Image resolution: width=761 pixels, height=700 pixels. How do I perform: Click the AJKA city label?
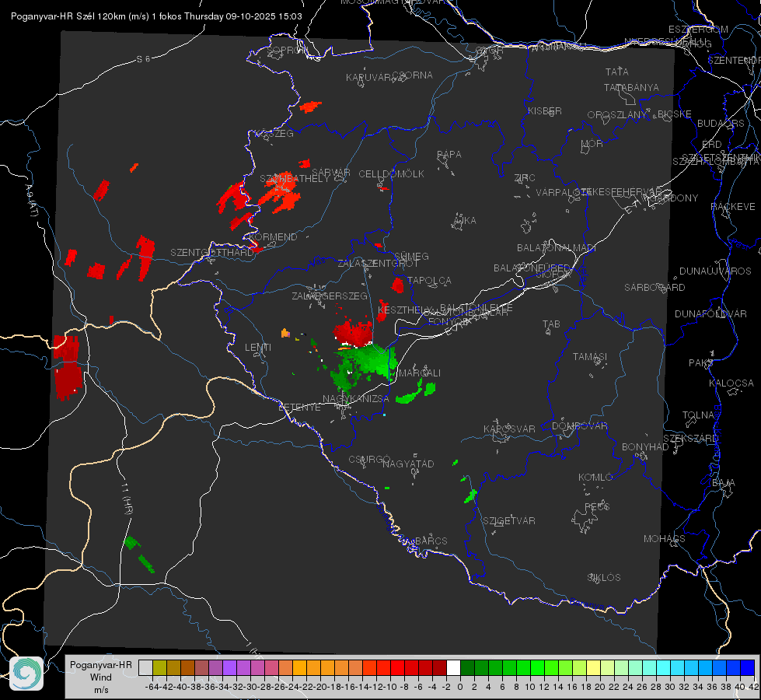pyautogui.click(x=465, y=221)
